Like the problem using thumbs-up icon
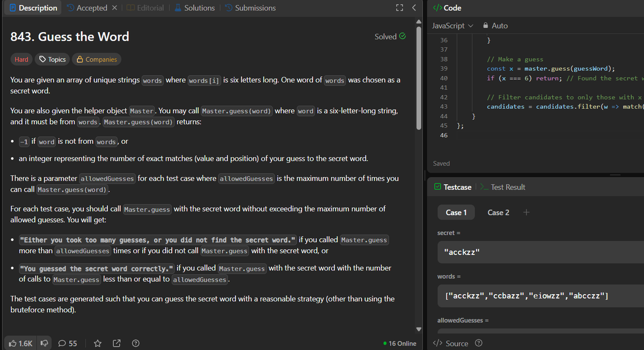 [x=21, y=343]
